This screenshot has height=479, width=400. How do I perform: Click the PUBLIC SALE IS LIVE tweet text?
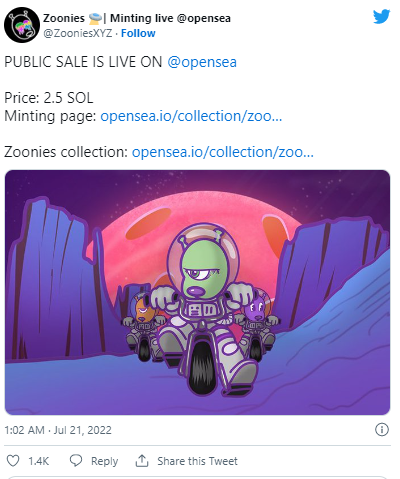coord(83,62)
